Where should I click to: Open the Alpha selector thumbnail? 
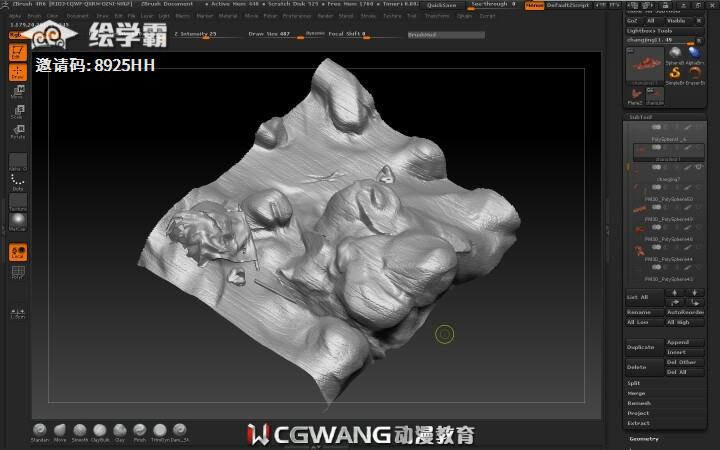click(x=18, y=162)
